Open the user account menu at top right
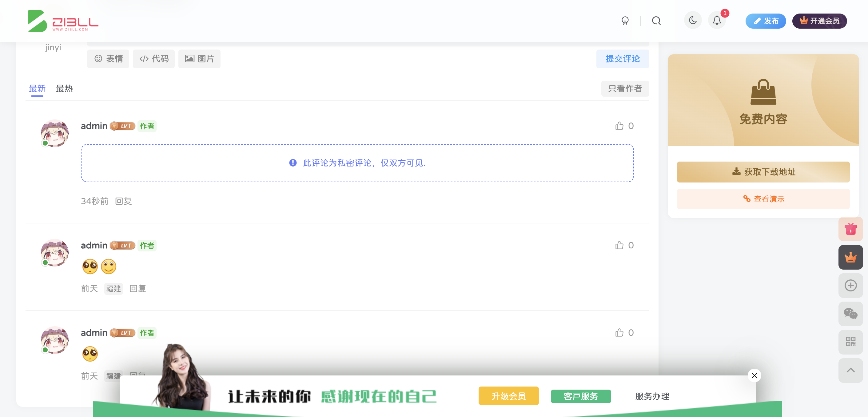This screenshot has height=417, width=868. click(625, 20)
